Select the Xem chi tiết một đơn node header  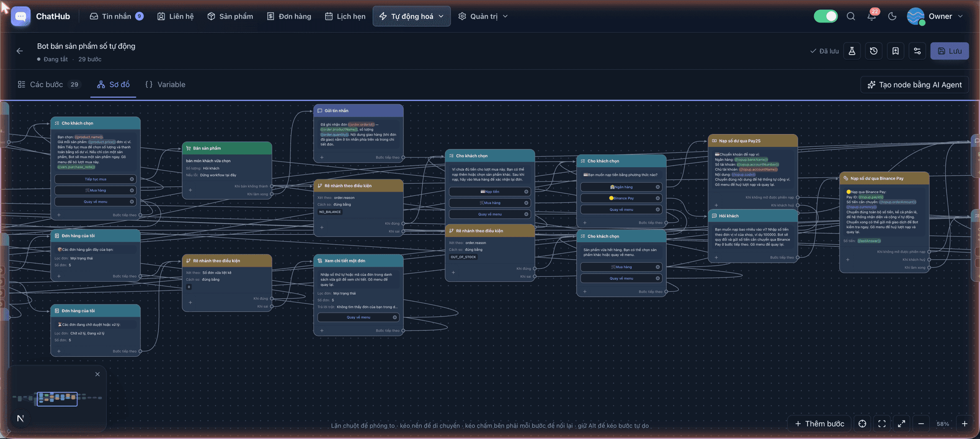[358, 261]
